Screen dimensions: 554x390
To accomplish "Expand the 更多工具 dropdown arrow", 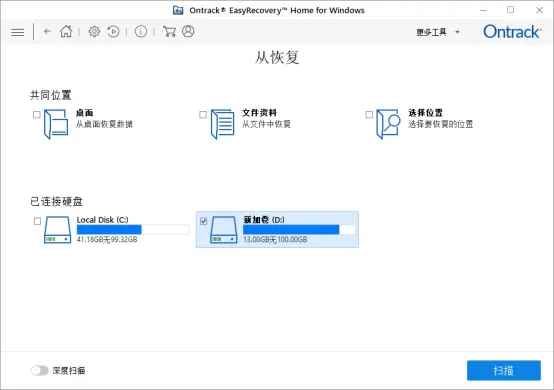I will point(457,32).
